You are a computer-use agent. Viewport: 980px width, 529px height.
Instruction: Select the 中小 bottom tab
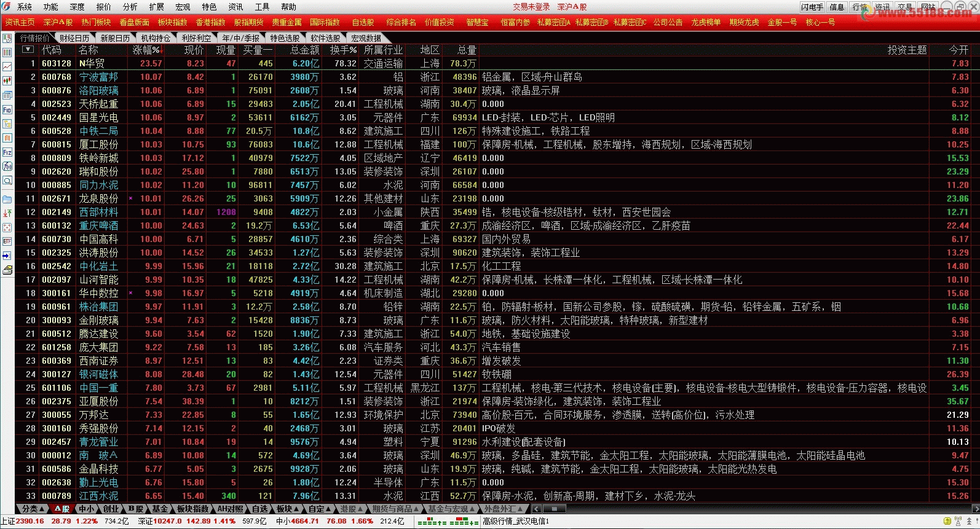87,509
